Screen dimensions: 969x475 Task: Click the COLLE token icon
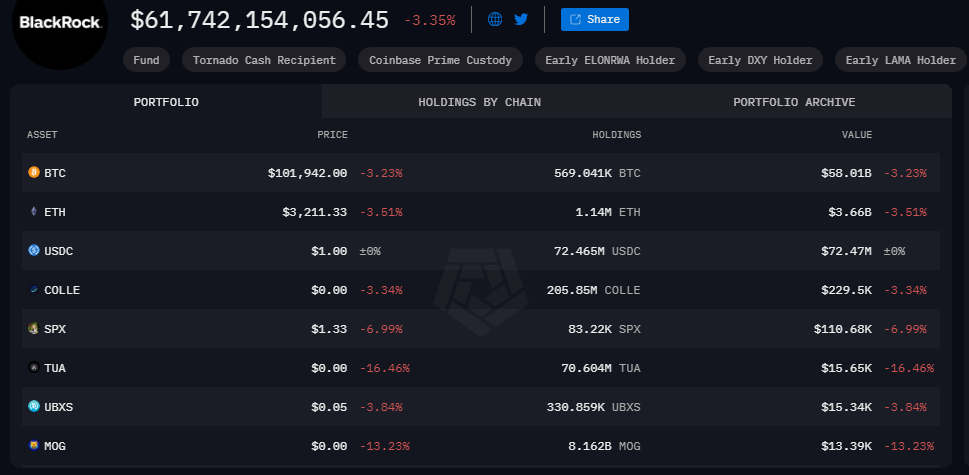coord(33,290)
